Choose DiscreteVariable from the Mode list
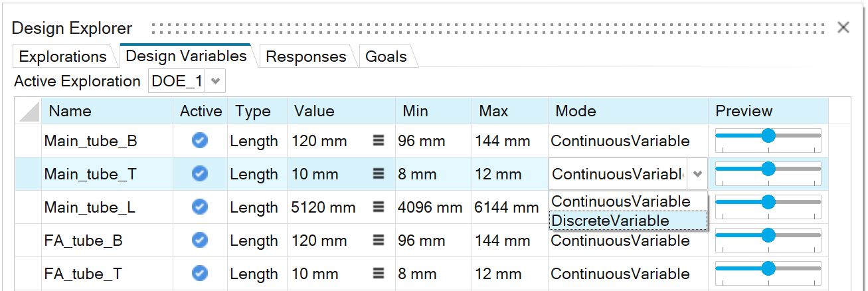 coord(610,221)
